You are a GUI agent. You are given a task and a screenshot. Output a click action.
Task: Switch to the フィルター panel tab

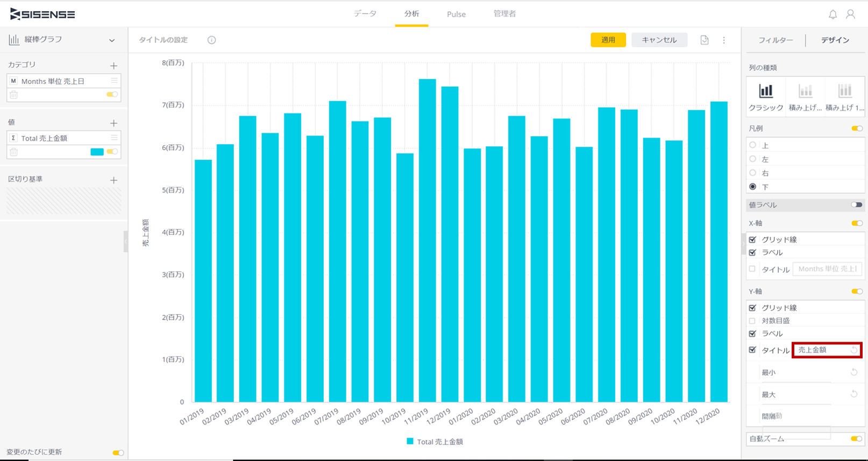click(x=775, y=40)
